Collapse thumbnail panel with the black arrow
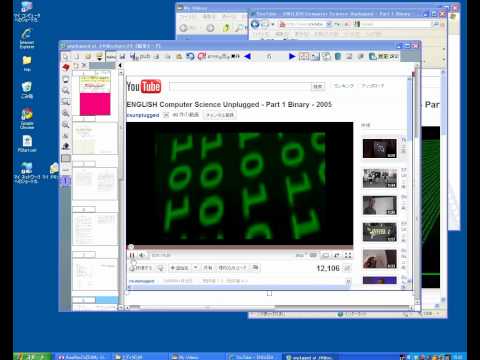Screen dimensions: 480x360 pyautogui.click(x=120, y=66)
